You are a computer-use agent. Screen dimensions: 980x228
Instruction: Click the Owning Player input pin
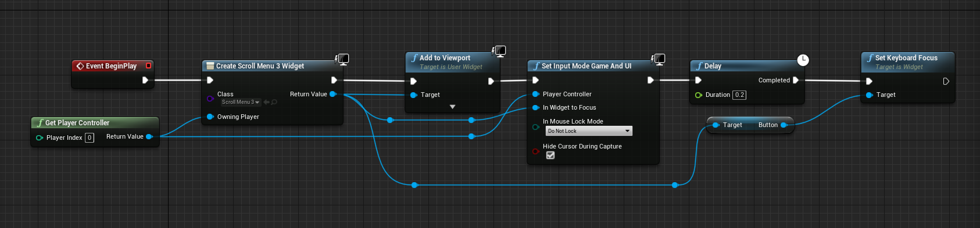(210, 117)
